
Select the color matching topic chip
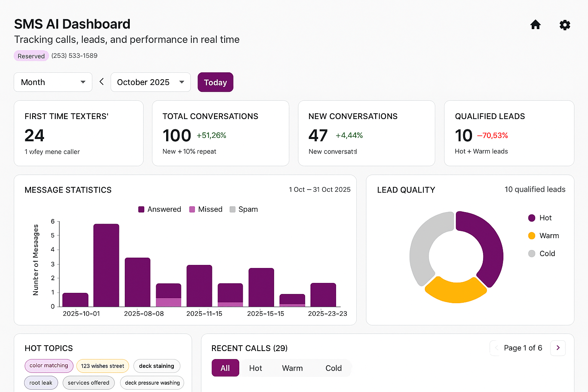click(49, 366)
